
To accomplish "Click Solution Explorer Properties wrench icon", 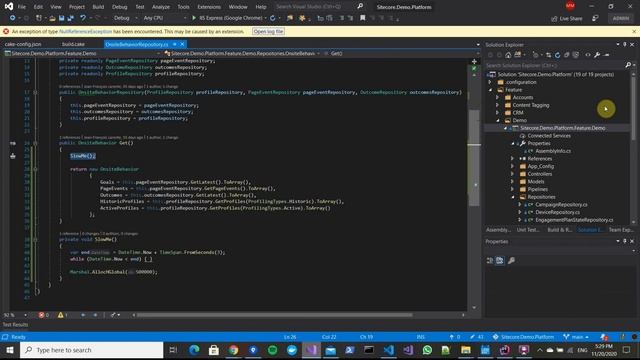I will 597,55.
